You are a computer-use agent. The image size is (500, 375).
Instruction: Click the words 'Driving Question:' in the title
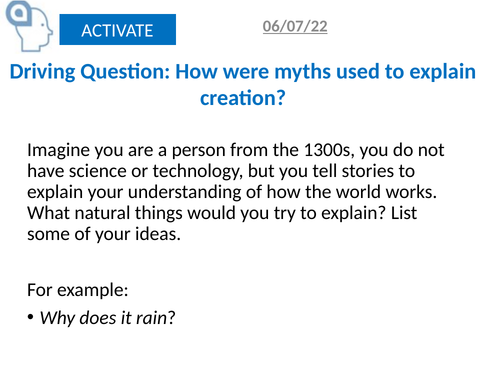tap(90, 72)
